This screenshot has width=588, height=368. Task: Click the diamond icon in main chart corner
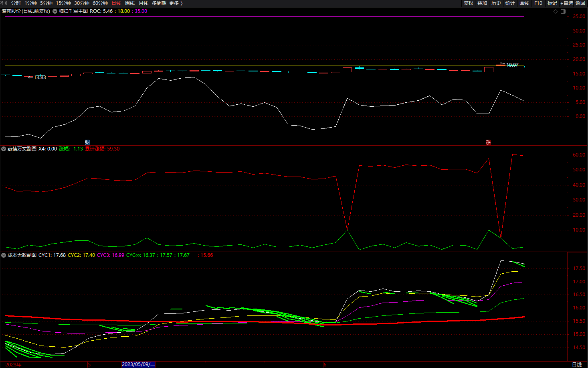[x=556, y=11]
